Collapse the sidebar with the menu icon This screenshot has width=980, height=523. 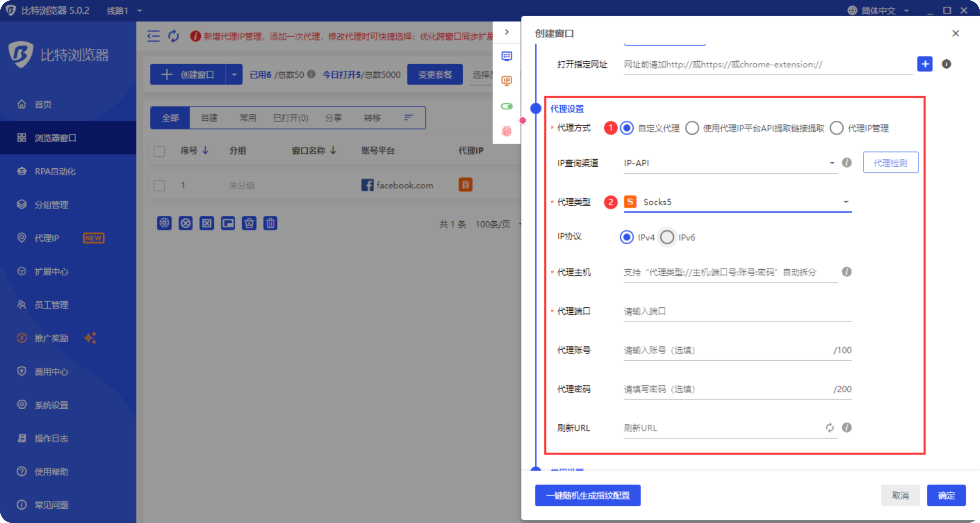pyautogui.click(x=153, y=36)
